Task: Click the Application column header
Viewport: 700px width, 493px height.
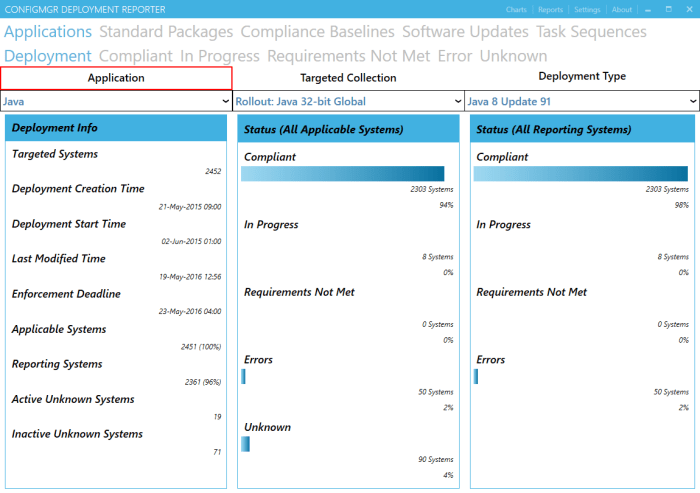Action: (116, 78)
